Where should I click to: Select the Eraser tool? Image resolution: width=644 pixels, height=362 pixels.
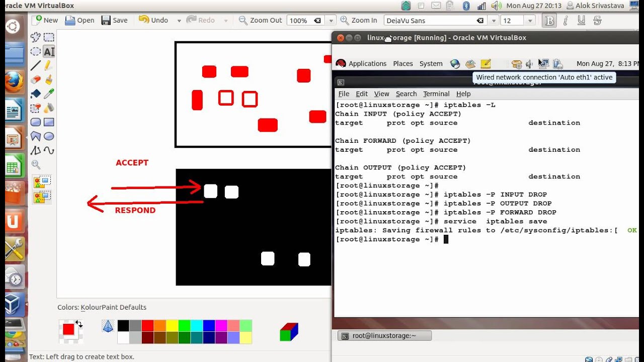[36, 79]
